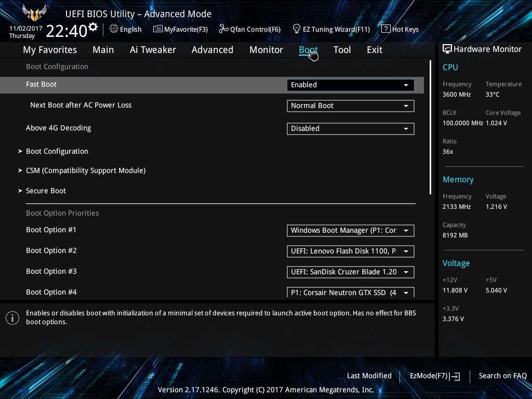Open the Boot Option #3 dropdown
Screen dimensions: 532x399
coord(351,272)
